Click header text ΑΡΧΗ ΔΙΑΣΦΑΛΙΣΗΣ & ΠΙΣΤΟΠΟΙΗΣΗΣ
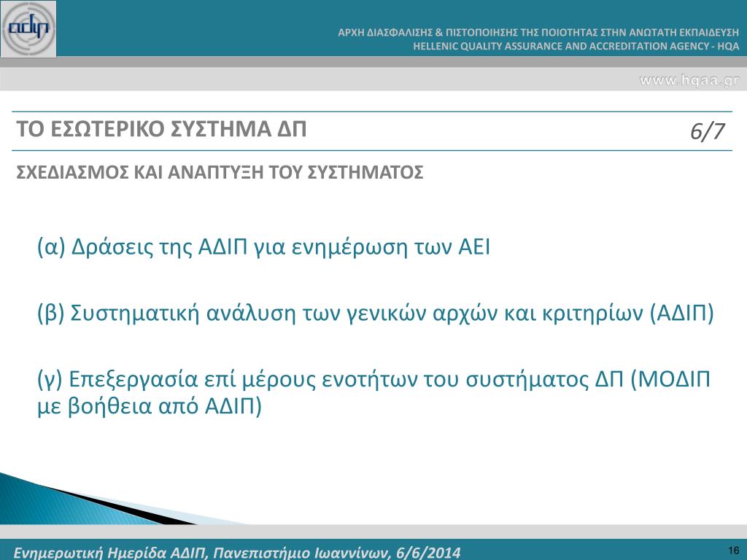 [x=538, y=32]
